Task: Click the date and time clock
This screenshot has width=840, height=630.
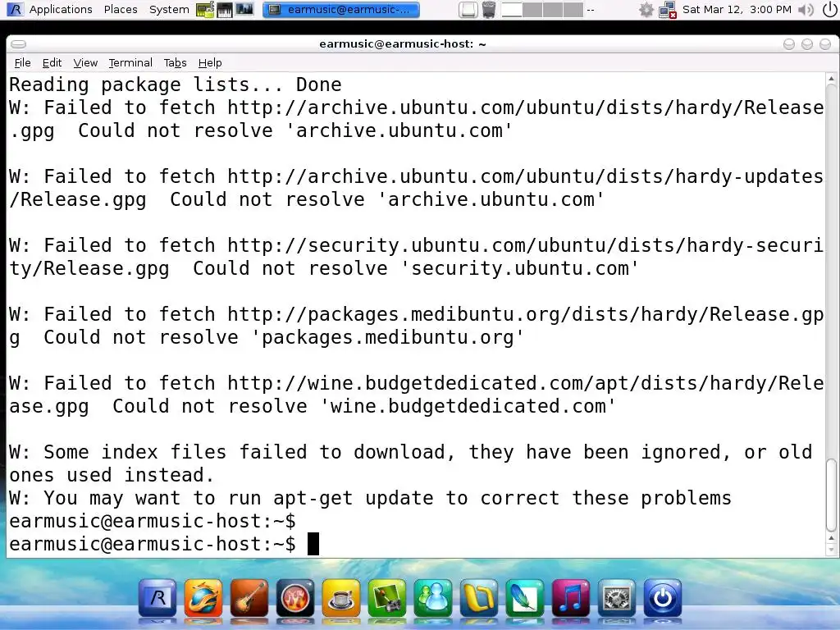Action: (737, 9)
